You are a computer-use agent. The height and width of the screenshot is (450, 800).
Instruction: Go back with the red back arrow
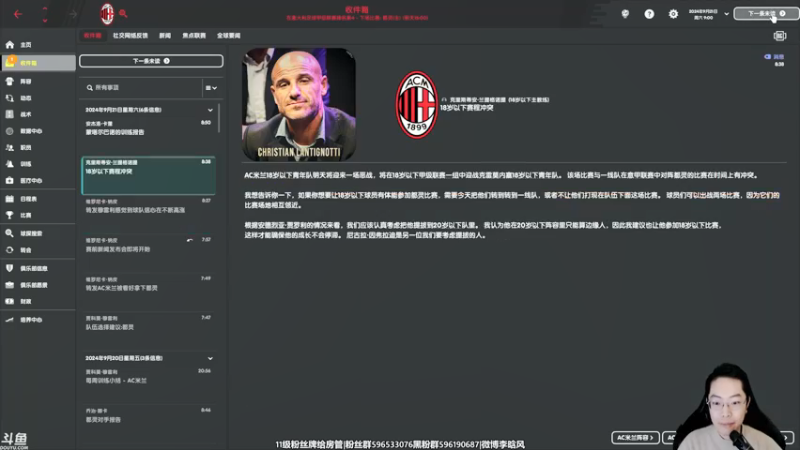coord(18,14)
